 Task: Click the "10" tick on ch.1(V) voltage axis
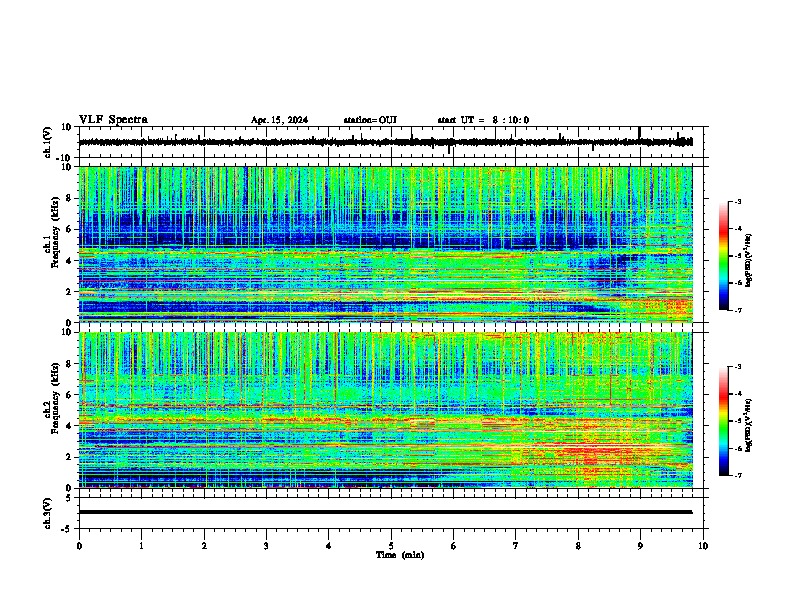point(67,127)
